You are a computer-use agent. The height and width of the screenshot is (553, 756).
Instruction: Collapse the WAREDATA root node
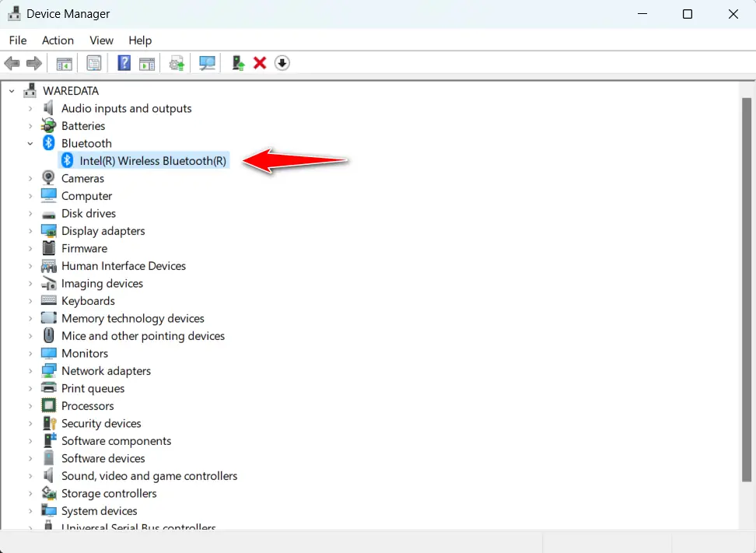11,90
